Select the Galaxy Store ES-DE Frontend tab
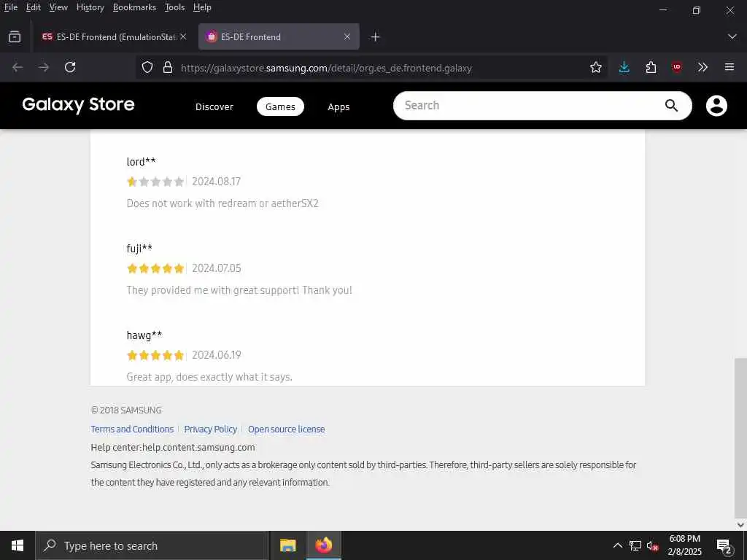The width and height of the screenshot is (747, 560). tap(279, 36)
